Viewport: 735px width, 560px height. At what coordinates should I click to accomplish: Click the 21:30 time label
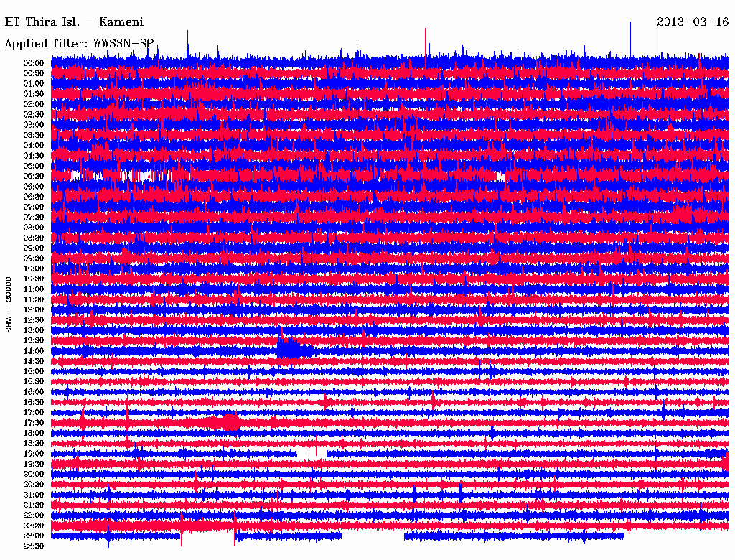34,505
